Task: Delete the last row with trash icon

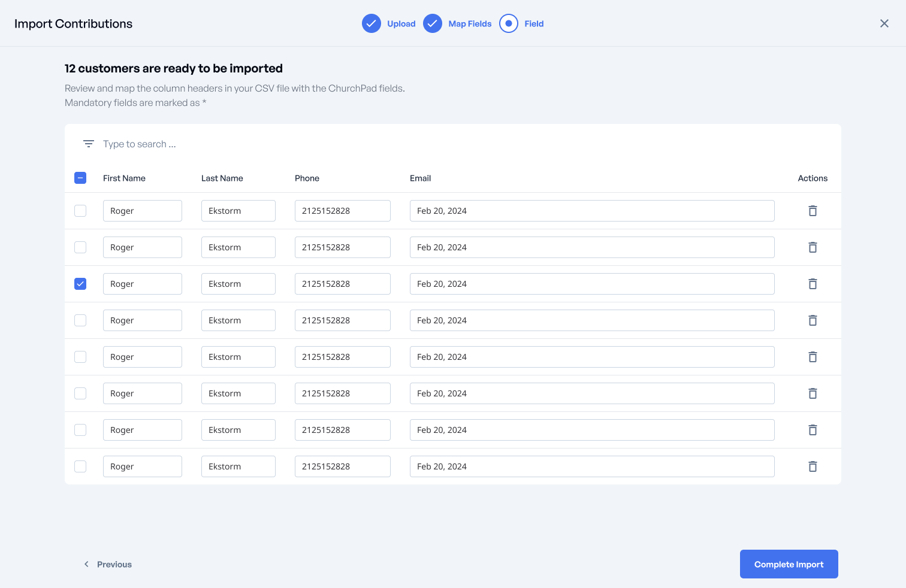Action: (813, 466)
